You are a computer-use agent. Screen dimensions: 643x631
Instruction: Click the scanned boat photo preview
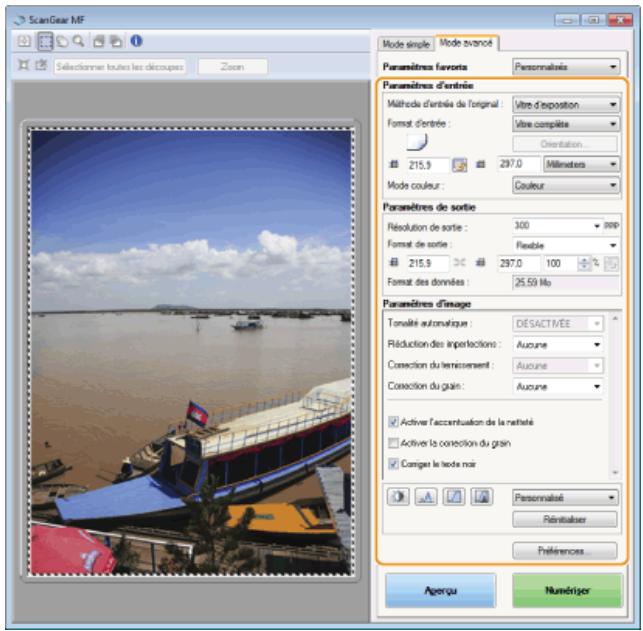pos(191,352)
